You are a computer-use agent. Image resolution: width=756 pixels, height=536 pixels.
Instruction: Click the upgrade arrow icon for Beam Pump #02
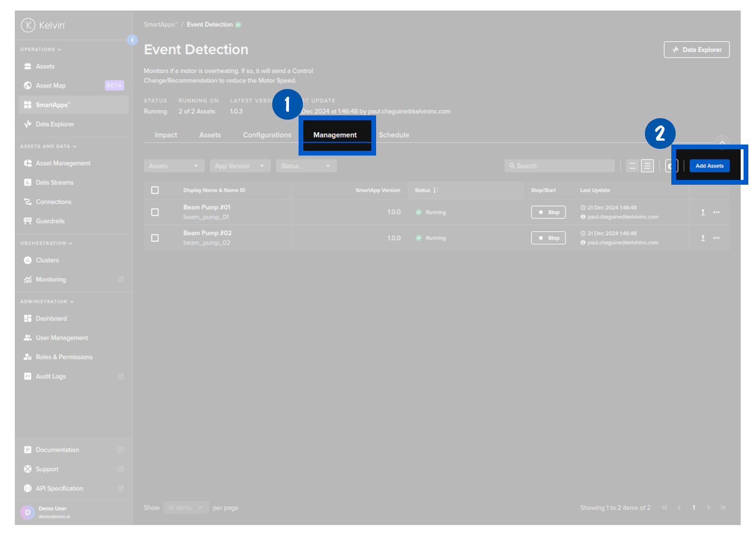pos(702,238)
